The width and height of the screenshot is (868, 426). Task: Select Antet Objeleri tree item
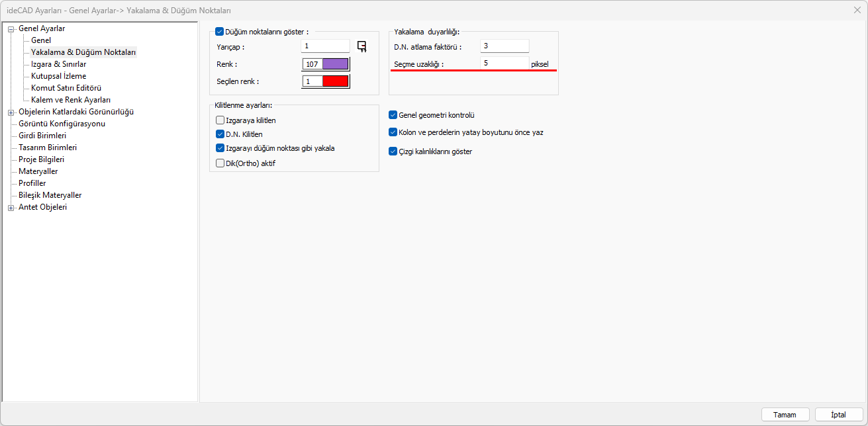point(42,207)
